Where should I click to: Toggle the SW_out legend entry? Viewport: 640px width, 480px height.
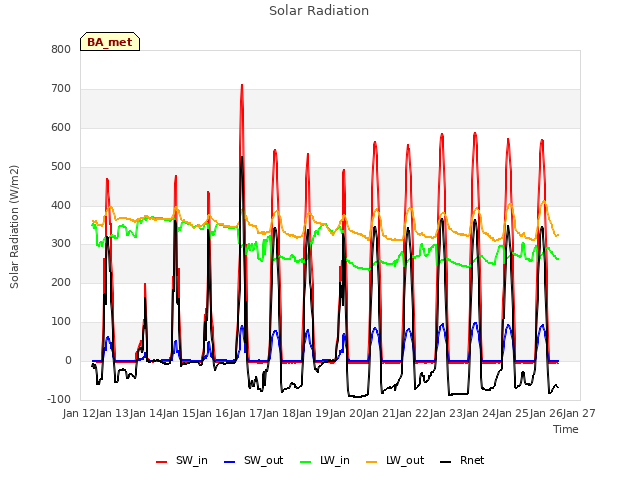coord(253,461)
